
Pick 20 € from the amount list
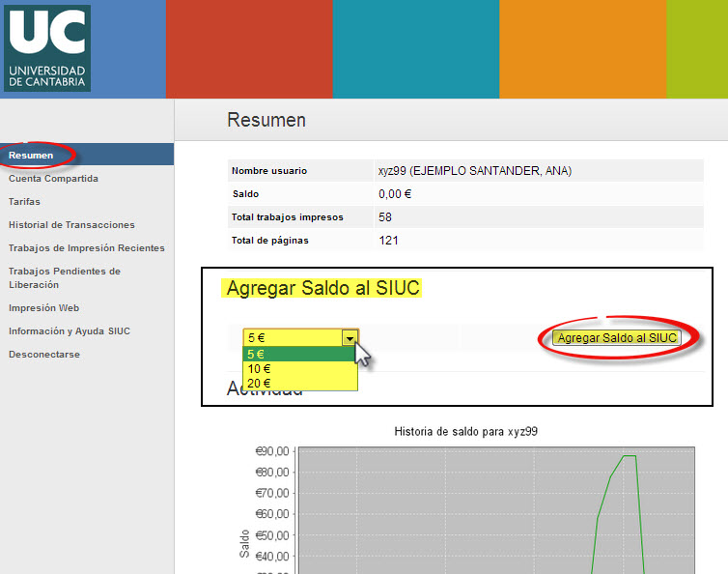pyautogui.click(x=300, y=384)
